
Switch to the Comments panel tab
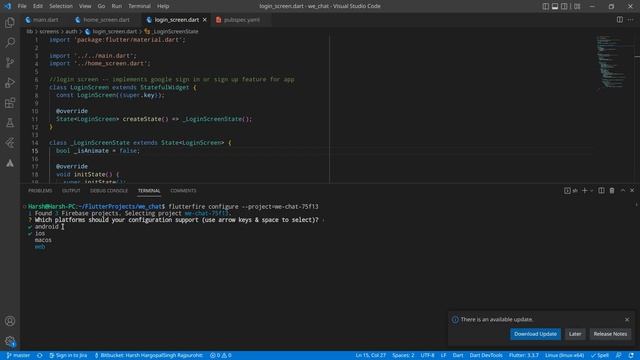tap(183, 191)
